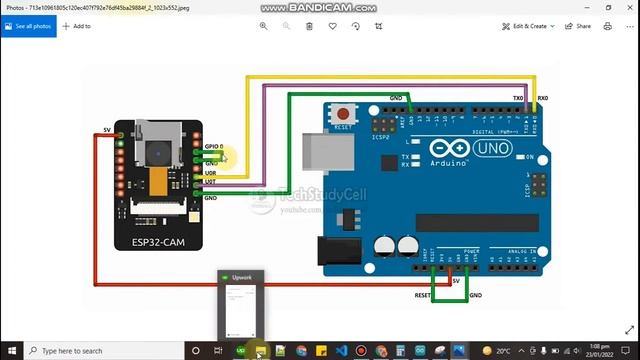
Task: Add photo to favorites with heart
Action: click(x=333, y=26)
